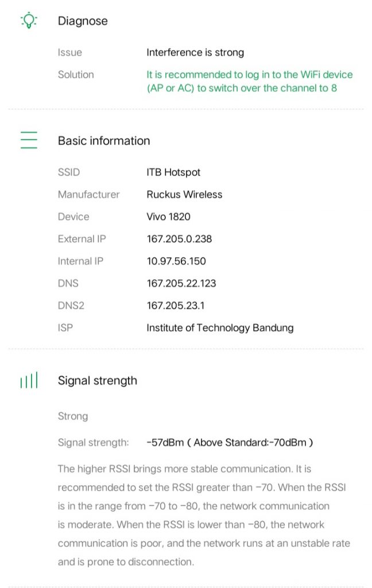Click the ISP value Institute of Technology Bandung
The height and width of the screenshot is (588, 372).
tap(220, 328)
